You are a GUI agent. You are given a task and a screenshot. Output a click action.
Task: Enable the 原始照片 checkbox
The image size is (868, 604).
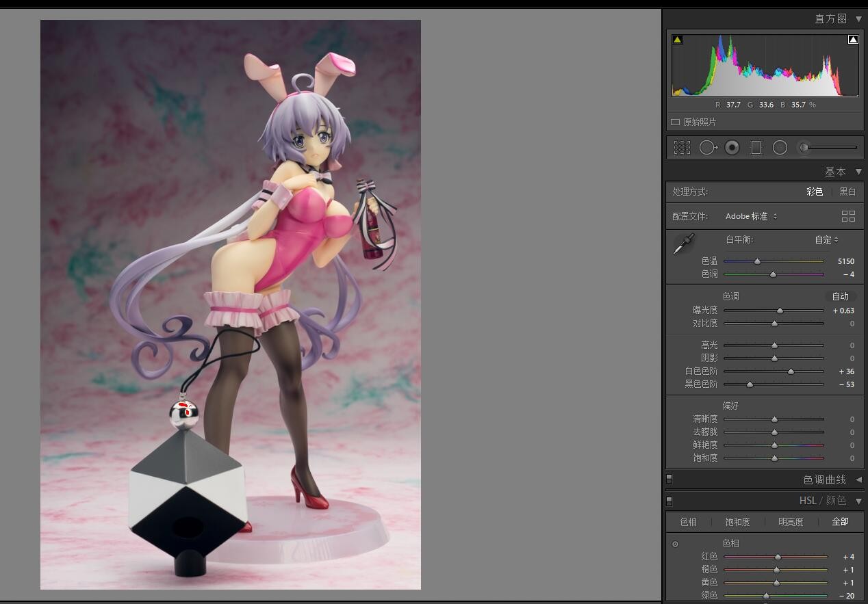point(676,122)
